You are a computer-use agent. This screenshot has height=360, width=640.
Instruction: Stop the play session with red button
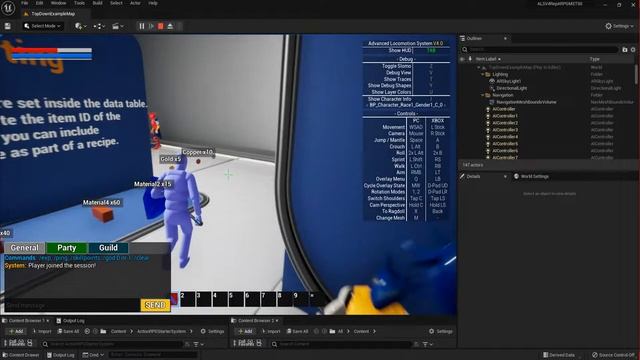[161, 26]
